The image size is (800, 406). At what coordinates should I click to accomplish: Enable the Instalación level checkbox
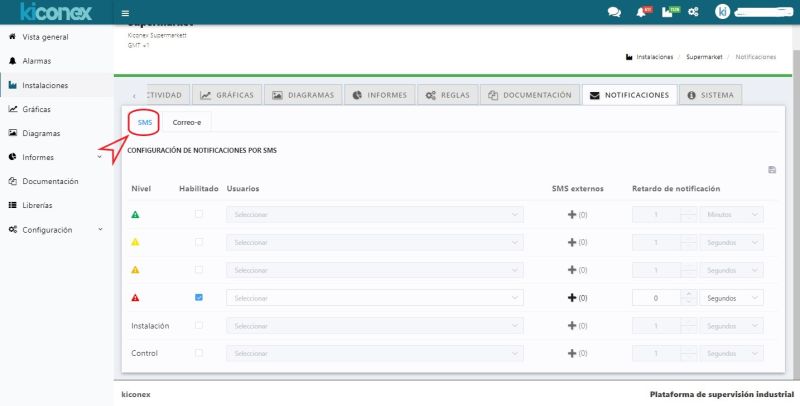tap(199, 325)
